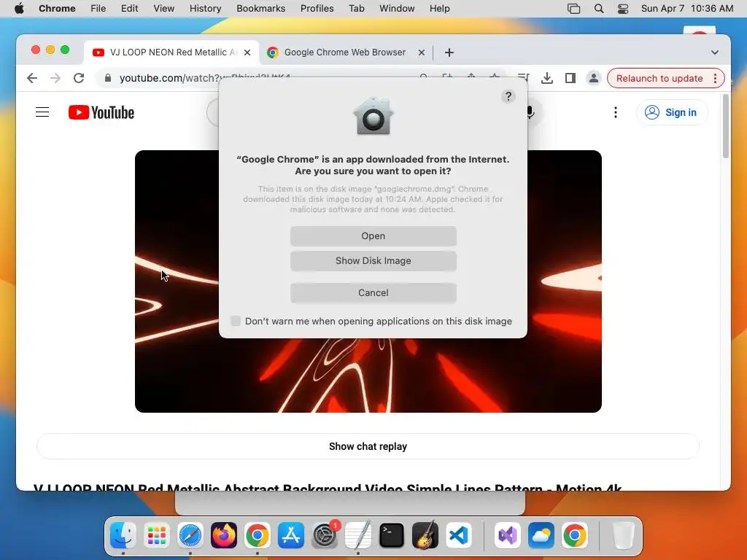Open the Chrome app menu

57,9
